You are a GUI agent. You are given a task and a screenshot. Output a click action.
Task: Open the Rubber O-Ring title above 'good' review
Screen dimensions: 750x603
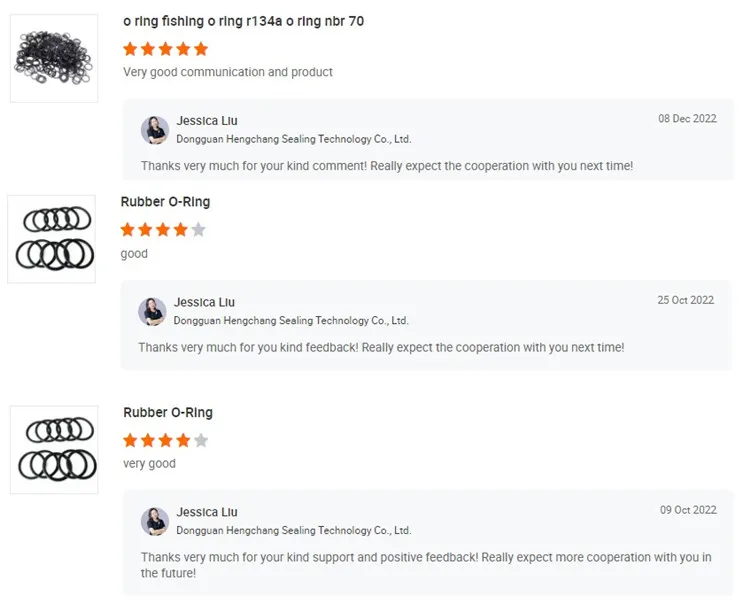click(165, 202)
